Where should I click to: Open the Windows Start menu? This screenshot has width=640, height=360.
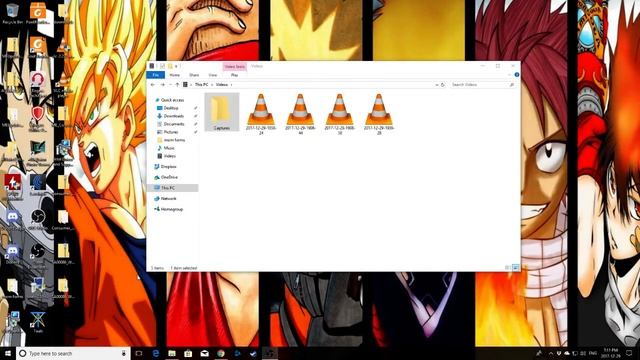click(x=8, y=353)
